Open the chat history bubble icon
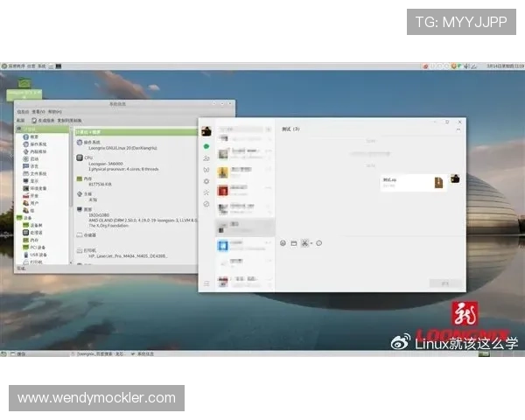 [319, 242]
